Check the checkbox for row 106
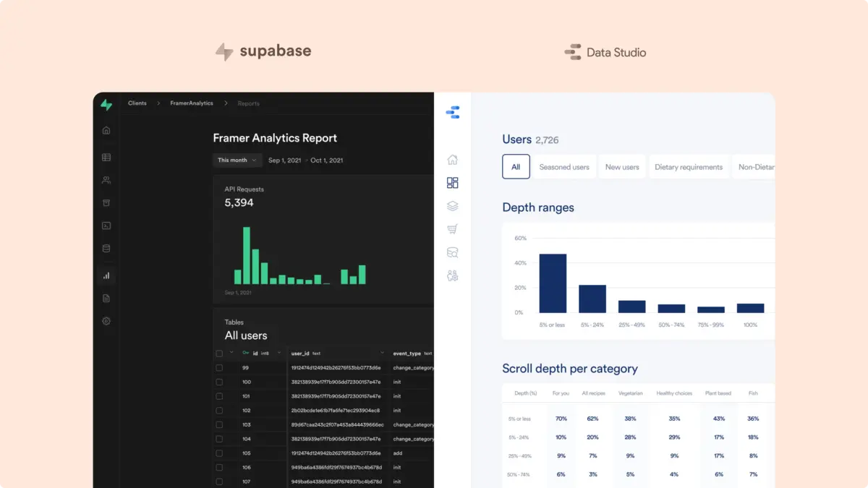This screenshot has height=488, width=868. 219,467
